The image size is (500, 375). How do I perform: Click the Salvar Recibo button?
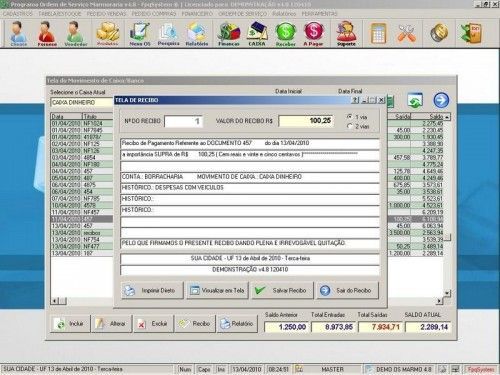click(x=282, y=290)
